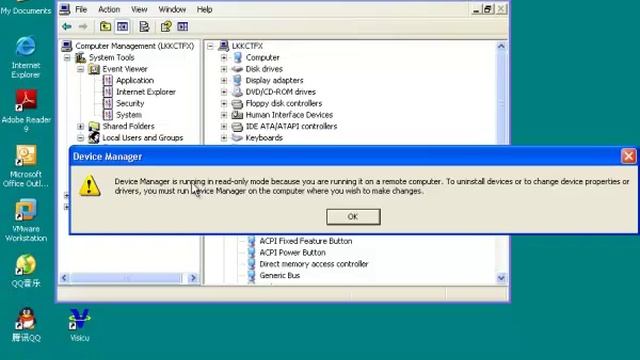Toggle the Show/Hide Console Tree icon
640x360 pixels.
[122, 27]
